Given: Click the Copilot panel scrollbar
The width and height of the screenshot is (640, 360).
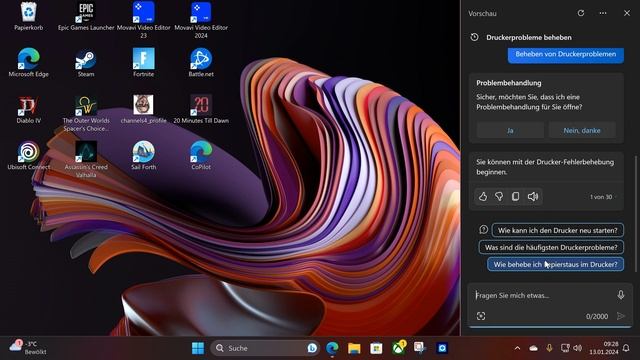Looking at the screenshot, I should (636, 213).
